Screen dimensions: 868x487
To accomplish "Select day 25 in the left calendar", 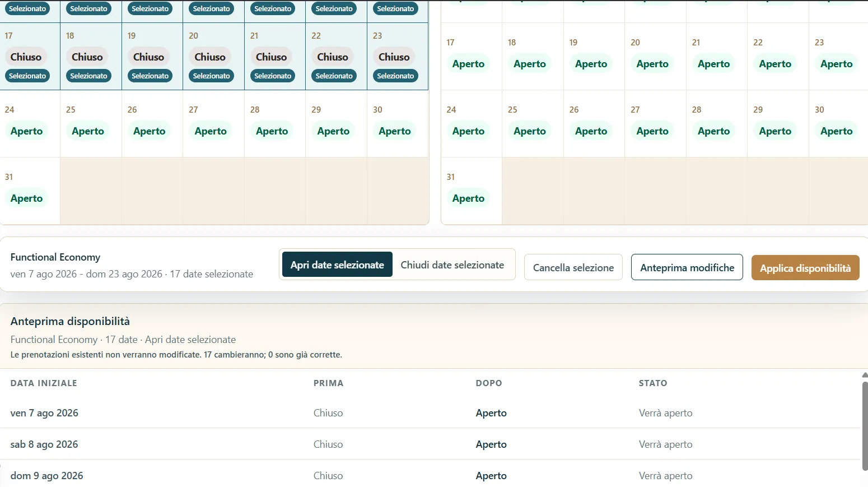I will 91,124.
